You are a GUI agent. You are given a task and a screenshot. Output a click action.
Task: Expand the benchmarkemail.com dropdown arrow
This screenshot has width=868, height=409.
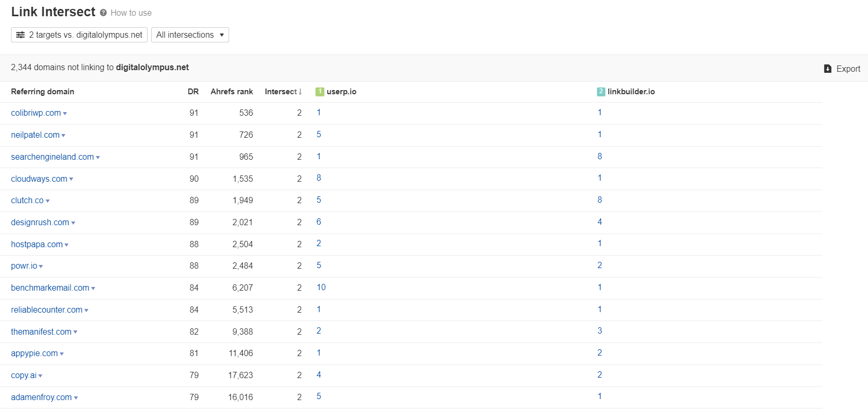93,289
